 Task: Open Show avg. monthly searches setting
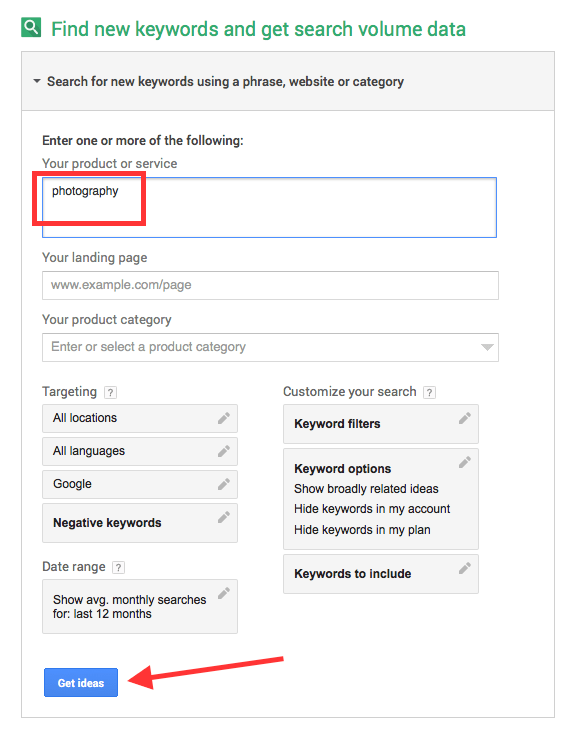click(x=140, y=607)
